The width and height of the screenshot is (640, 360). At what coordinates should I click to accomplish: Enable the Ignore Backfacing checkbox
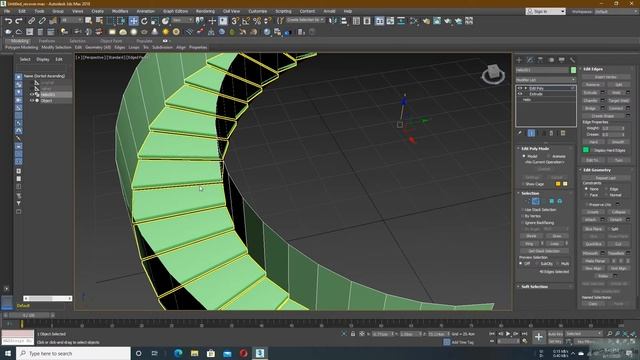522,222
